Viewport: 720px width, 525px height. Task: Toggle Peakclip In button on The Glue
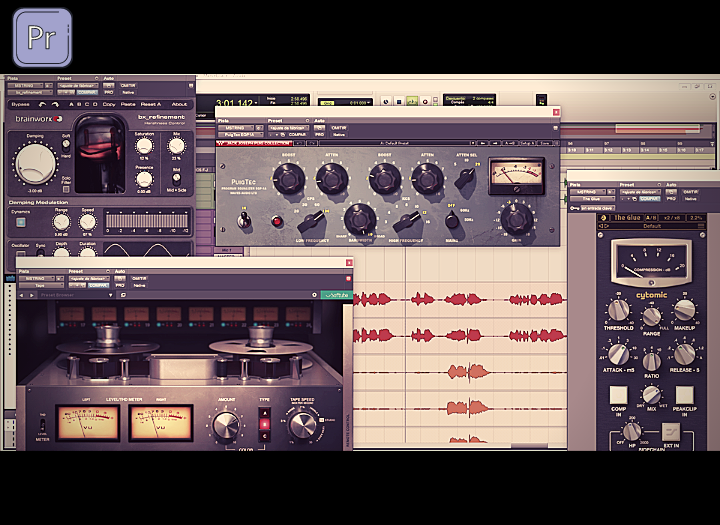[x=684, y=395]
